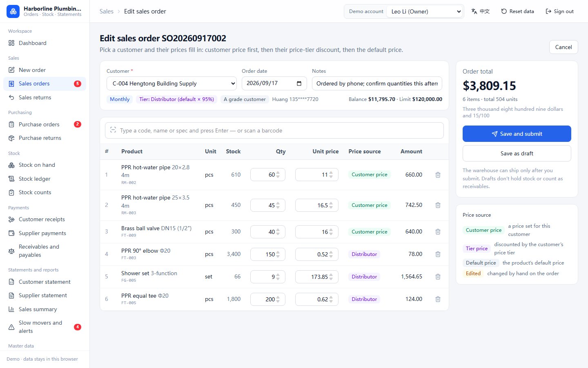The height and width of the screenshot is (368, 588).
Task: Click Sign out
Action: coord(560,11)
